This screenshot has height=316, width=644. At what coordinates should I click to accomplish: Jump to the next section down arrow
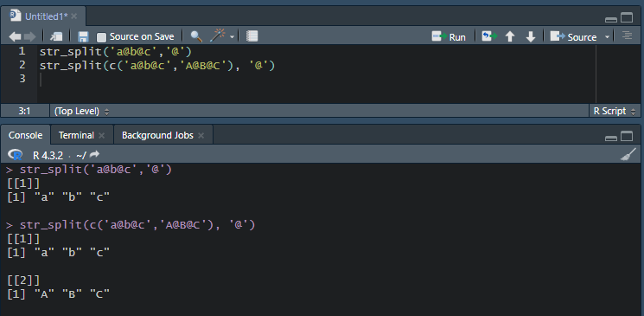[531, 36]
